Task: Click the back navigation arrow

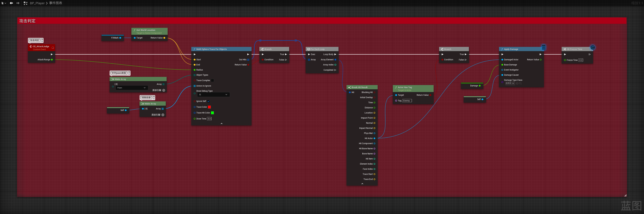Action: [x=11, y=3]
